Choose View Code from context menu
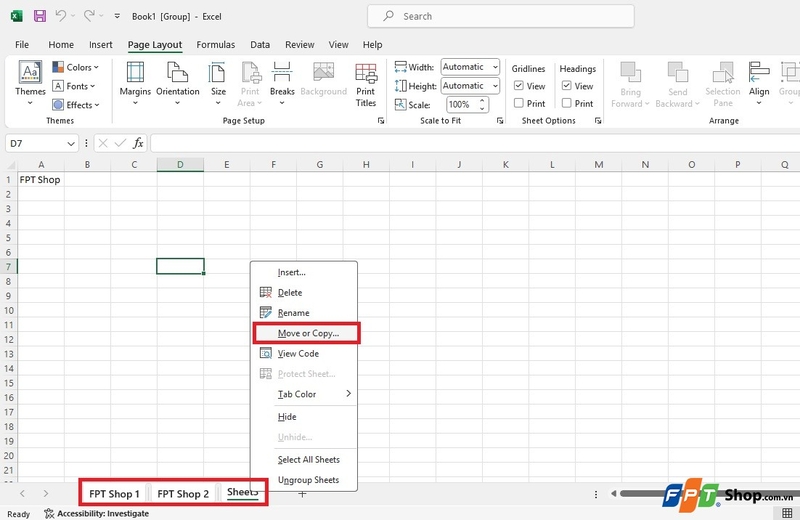 click(x=305, y=354)
